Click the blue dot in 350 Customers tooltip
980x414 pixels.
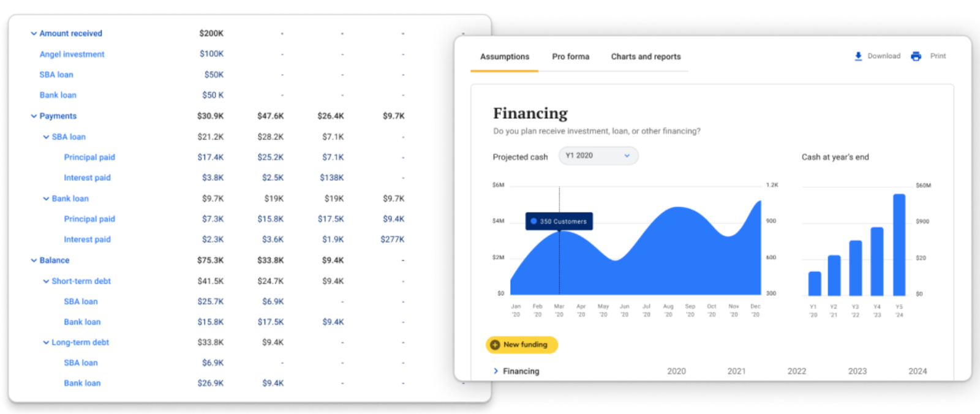533,221
